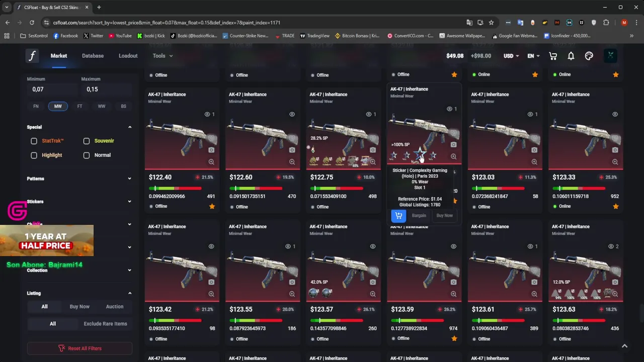
Task: Click the star on the $123.59 listing
Action: [454, 339]
